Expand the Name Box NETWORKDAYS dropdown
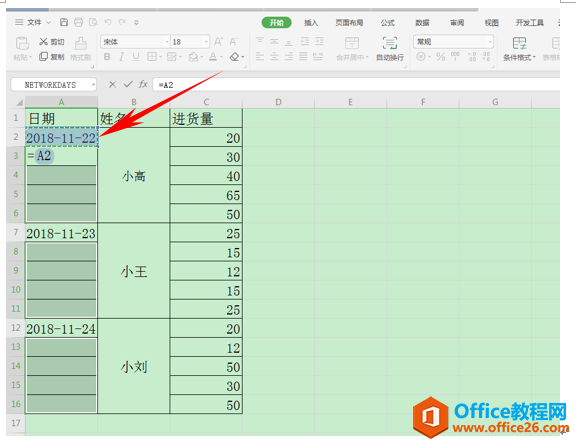 [93, 85]
